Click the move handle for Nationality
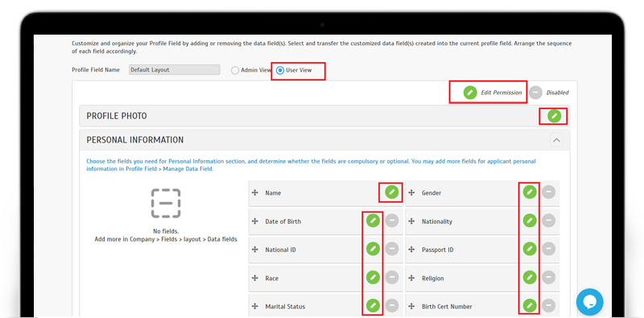This screenshot has height=318, width=644. tap(411, 221)
